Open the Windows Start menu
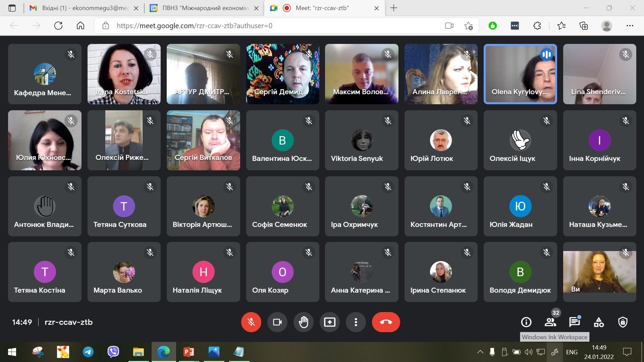 pos(12,352)
